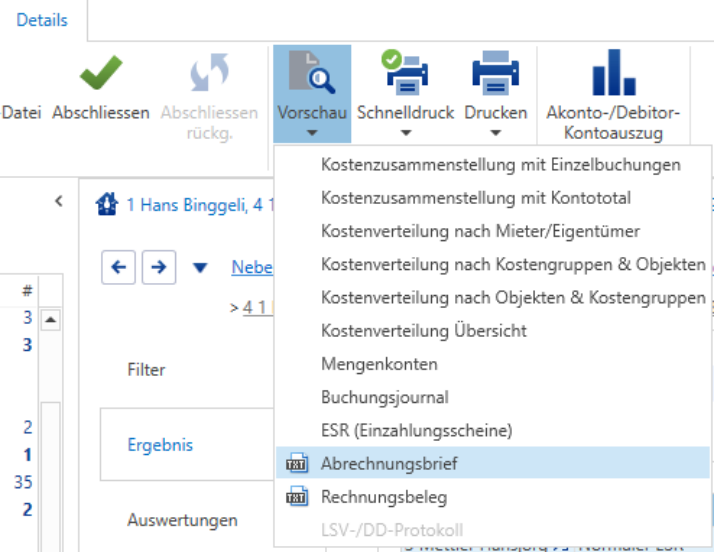Expand the Drucken dropdown arrow
The width and height of the screenshot is (714, 552).
click(x=495, y=133)
